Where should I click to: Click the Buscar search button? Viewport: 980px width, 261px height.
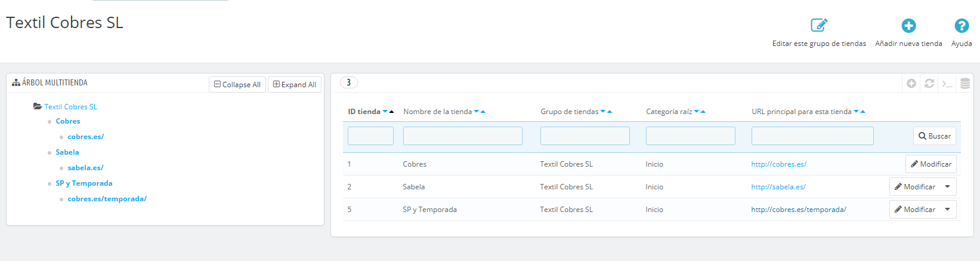tap(935, 136)
